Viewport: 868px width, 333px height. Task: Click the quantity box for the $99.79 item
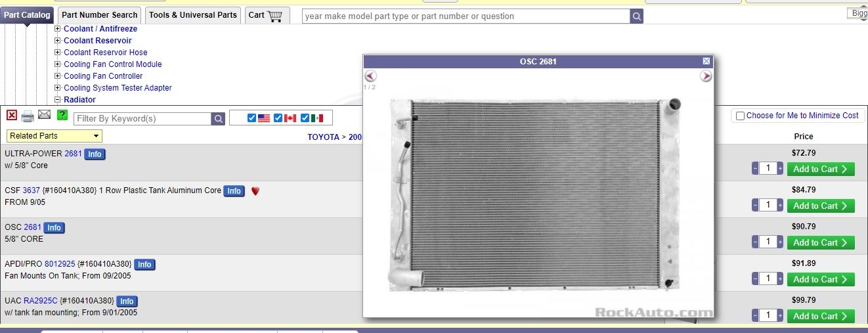click(768, 316)
